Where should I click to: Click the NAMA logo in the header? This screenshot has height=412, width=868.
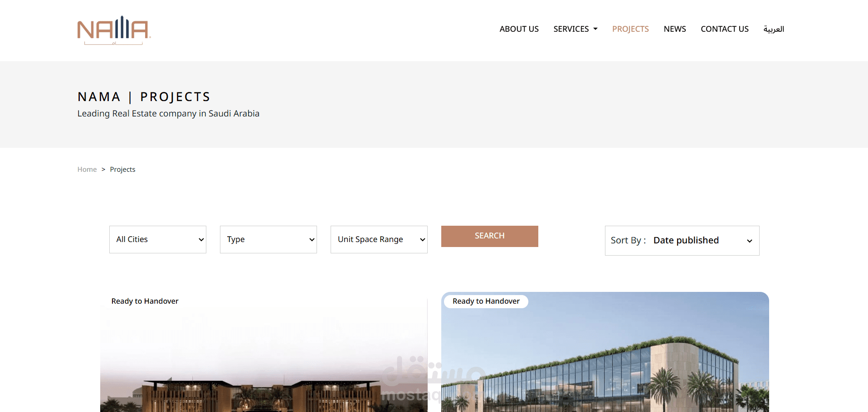pyautogui.click(x=114, y=30)
